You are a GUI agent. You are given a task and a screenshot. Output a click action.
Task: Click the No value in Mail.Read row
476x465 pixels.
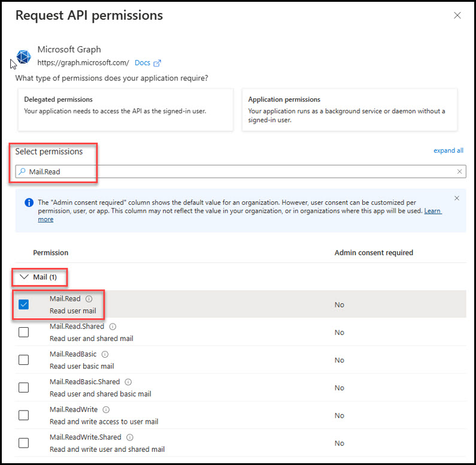pyautogui.click(x=339, y=304)
